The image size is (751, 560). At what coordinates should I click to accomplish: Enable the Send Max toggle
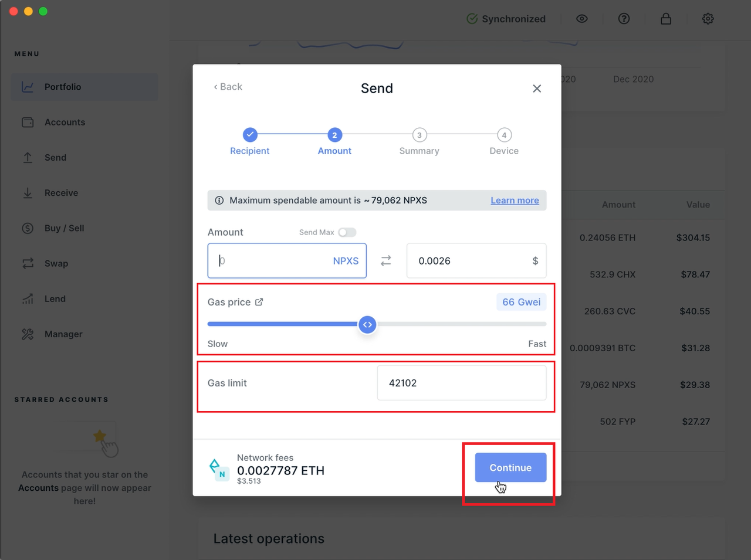pos(347,232)
